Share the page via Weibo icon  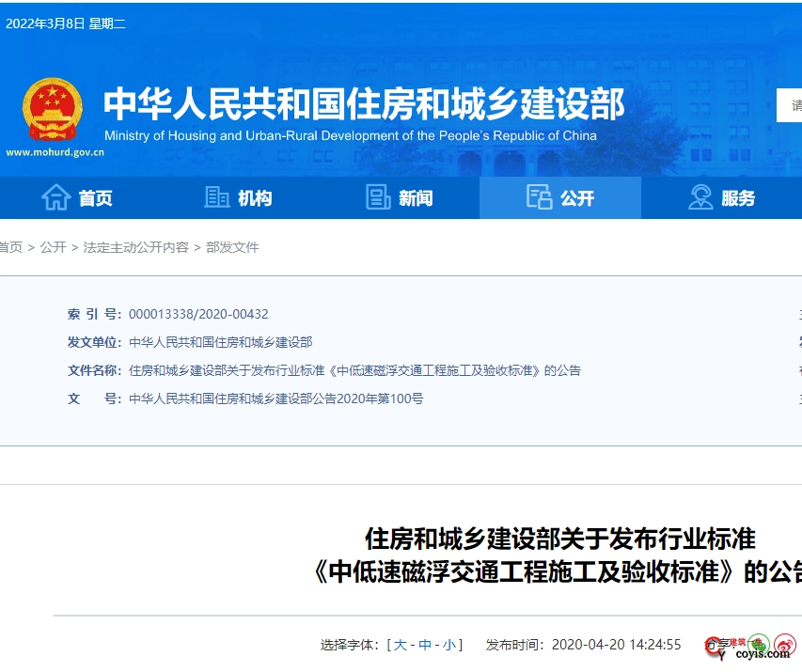(785, 645)
